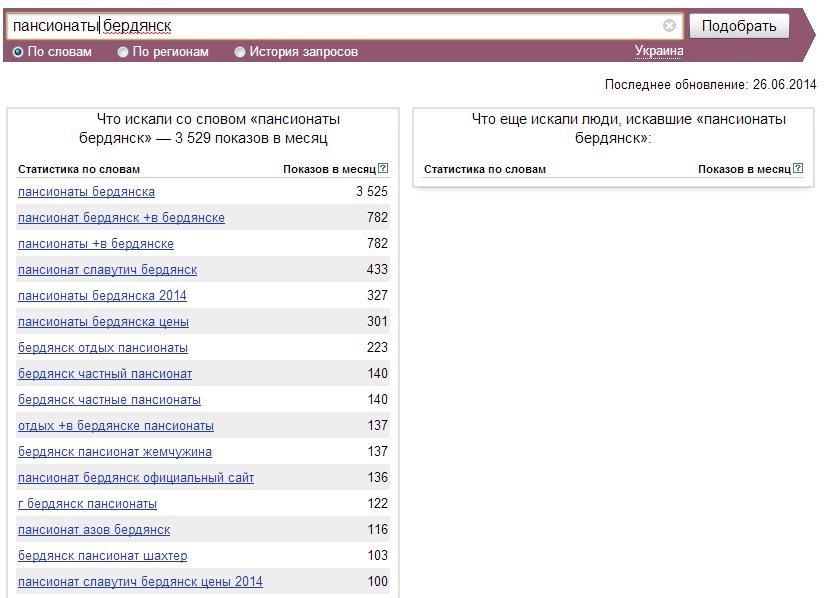Click the value '433' for славутич row
825x598 pixels.
tap(377, 269)
